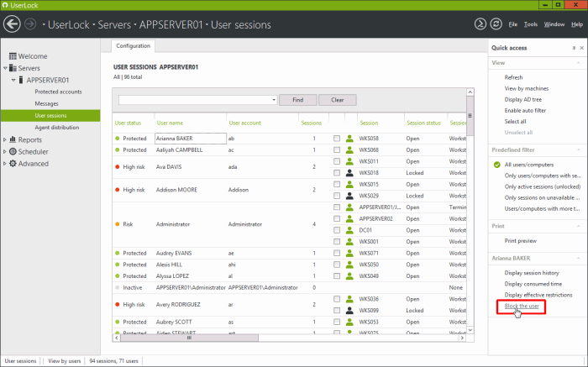Close the Quick access panel
588x367 pixels.
[581, 48]
